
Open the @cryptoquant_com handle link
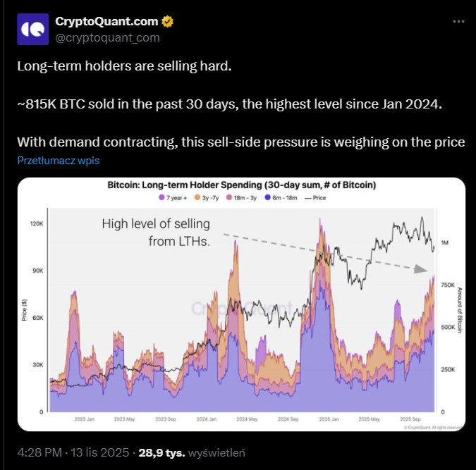(x=107, y=37)
